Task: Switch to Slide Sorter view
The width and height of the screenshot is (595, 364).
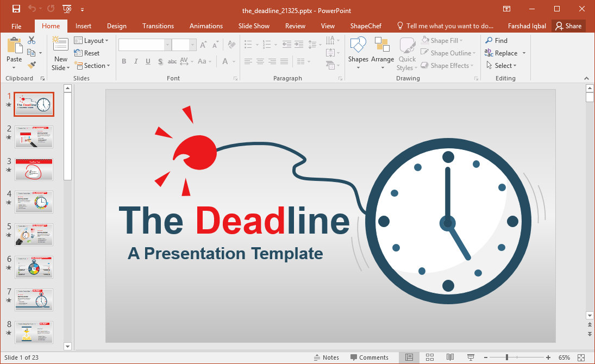Action: tap(430, 357)
